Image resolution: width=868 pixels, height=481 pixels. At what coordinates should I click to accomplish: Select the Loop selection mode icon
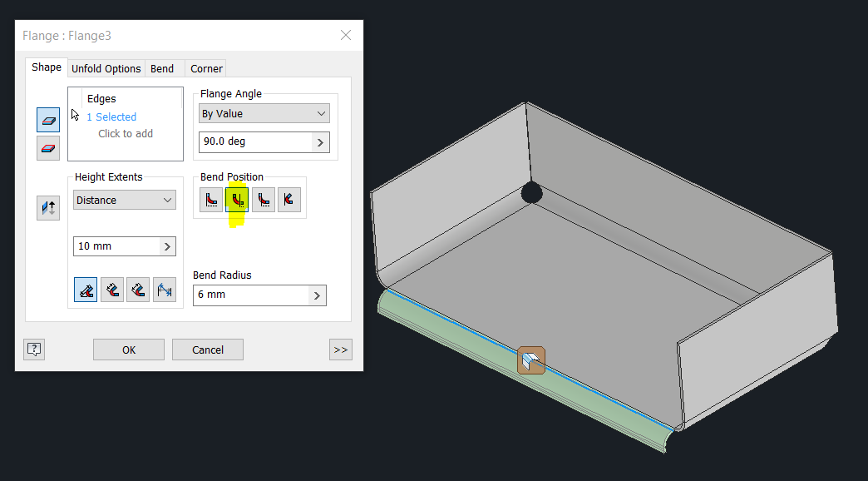47,148
